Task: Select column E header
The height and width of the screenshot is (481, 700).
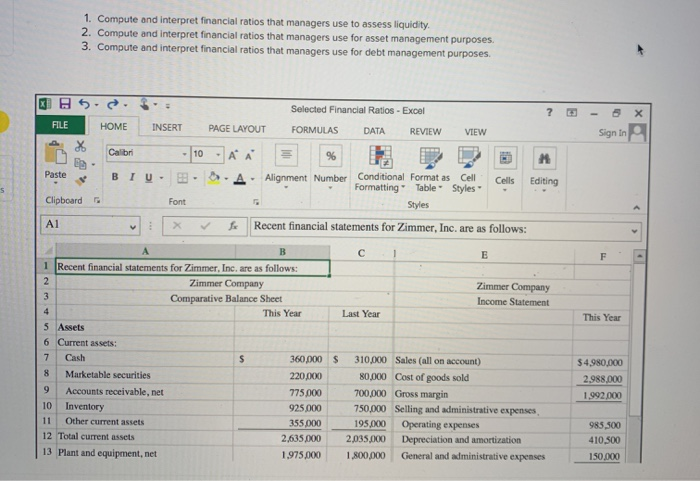Action: click(x=484, y=255)
